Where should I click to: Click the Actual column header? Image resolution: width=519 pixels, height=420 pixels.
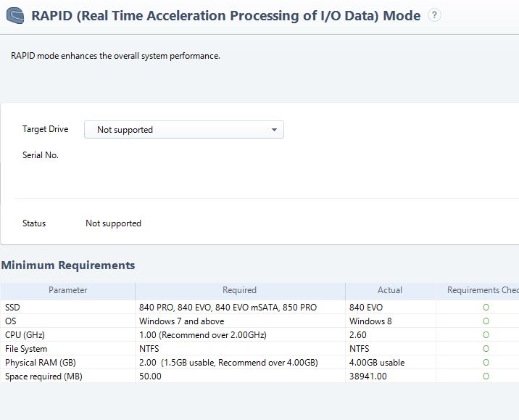click(x=390, y=290)
